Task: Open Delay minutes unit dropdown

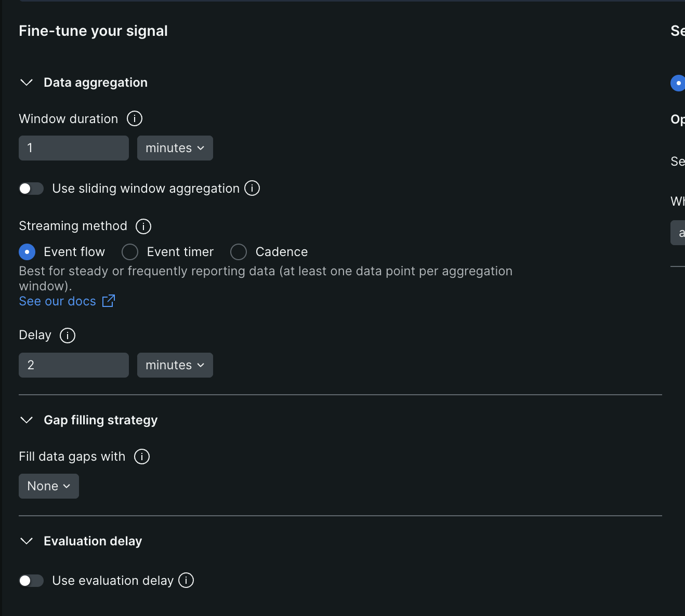Action: (x=175, y=365)
